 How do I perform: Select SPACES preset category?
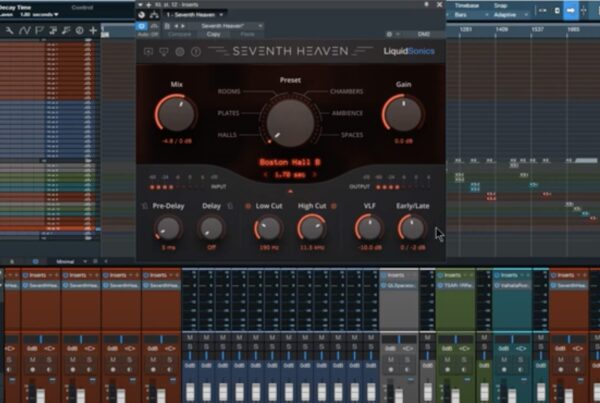point(352,135)
